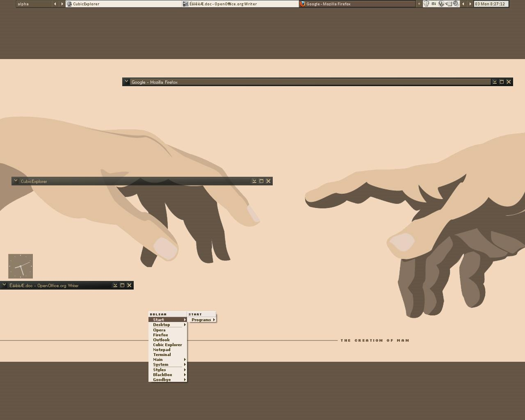This screenshot has height=420, width=525.
Task: Launch Cubic Explorer from the menu
Action: point(168,345)
